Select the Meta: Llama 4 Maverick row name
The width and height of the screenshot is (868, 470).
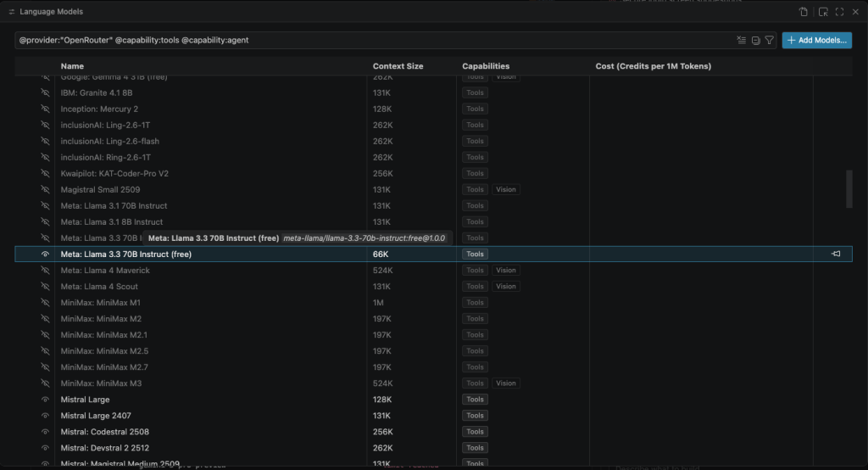point(105,270)
